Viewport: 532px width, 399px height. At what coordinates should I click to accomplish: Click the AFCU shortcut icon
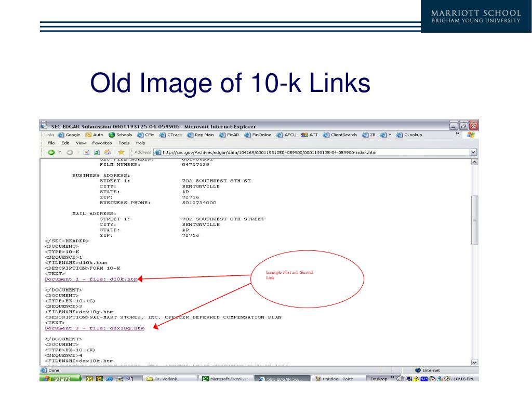[x=280, y=135]
